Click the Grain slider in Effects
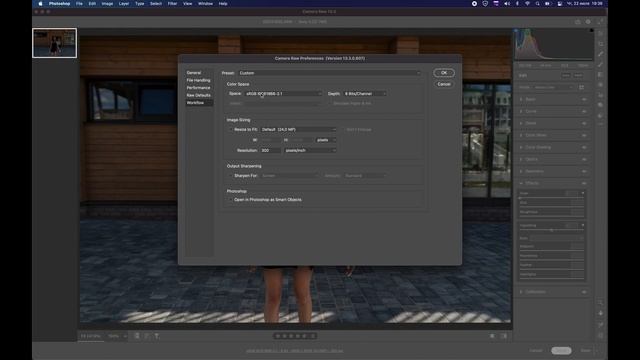Image resolution: width=640 pixels, height=360 pixels. [551, 198]
